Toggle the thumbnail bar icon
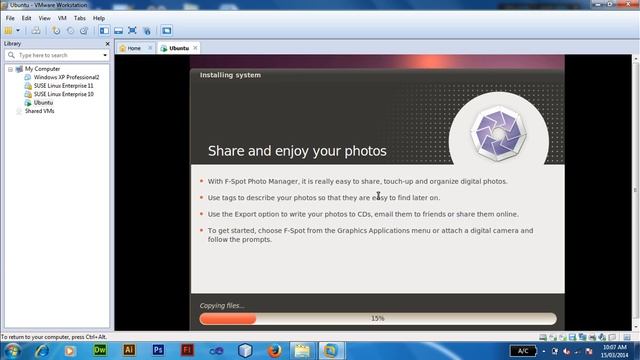The image size is (640, 360). pyautogui.click(x=118, y=31)
